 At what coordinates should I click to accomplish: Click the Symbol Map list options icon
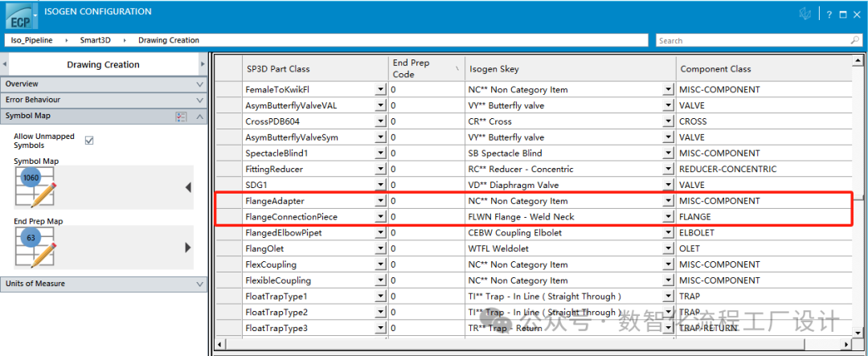tap(181, 117)
